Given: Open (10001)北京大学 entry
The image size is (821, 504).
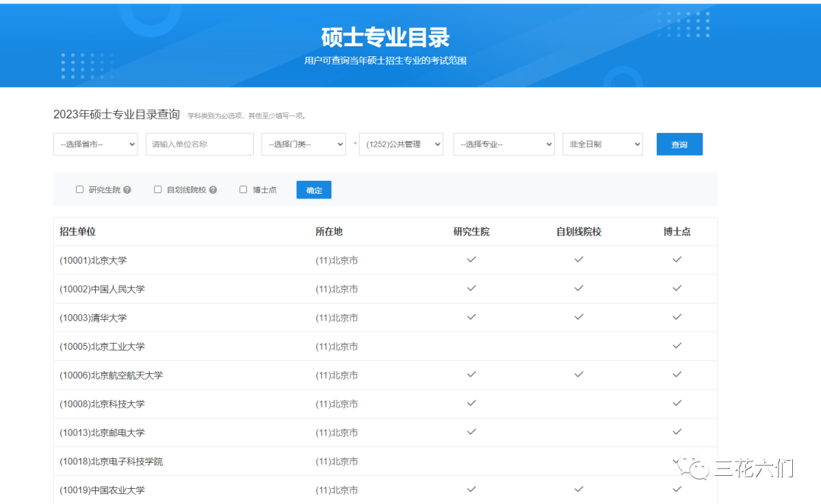Looking at the screenshot, I should tap(94, 260).
